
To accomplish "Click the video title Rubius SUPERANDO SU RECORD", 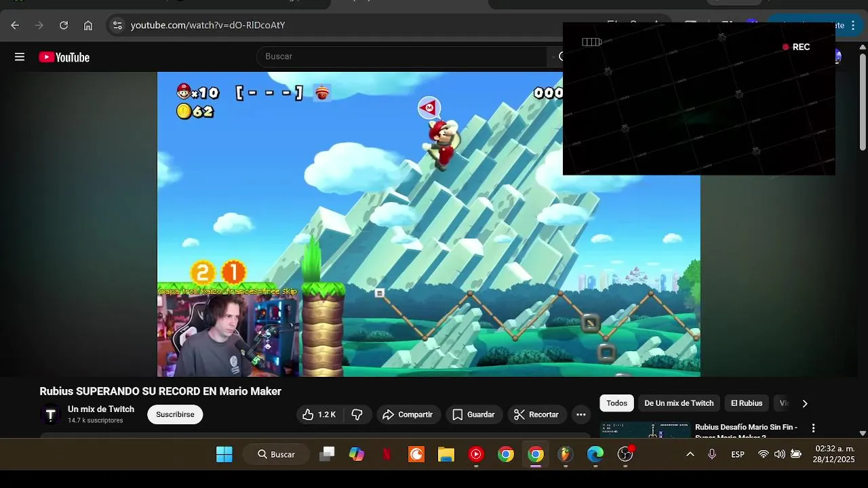I will tap(160, 391).
